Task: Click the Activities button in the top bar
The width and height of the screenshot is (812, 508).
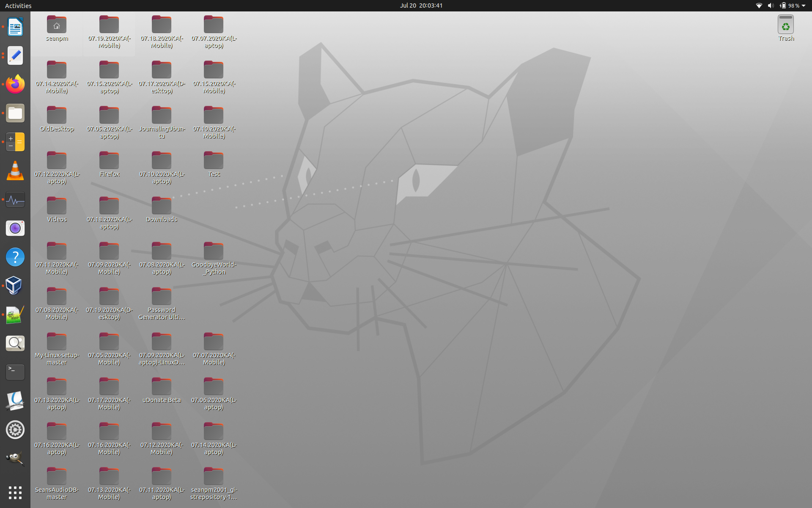Action: point(18,6)
